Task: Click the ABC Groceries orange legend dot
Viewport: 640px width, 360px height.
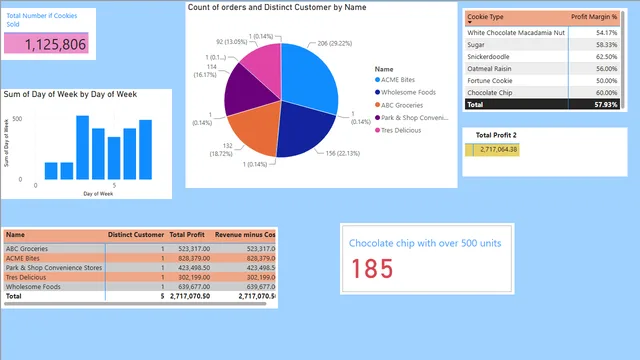Action: 377,105
